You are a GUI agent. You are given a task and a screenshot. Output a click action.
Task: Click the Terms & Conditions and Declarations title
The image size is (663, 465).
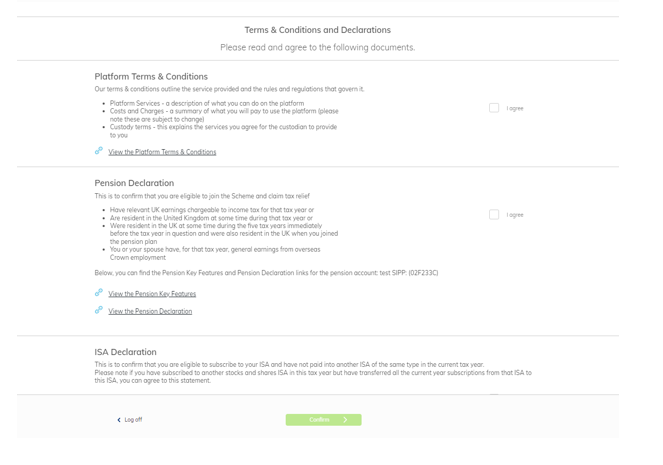click(318, 30)
